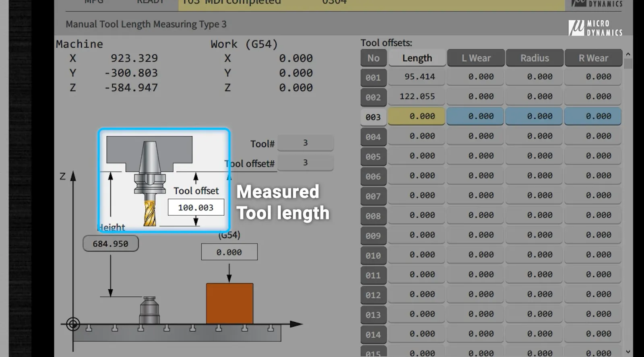
Task: Click length value 122.055 for tool 002
Action: coord(417,96)
